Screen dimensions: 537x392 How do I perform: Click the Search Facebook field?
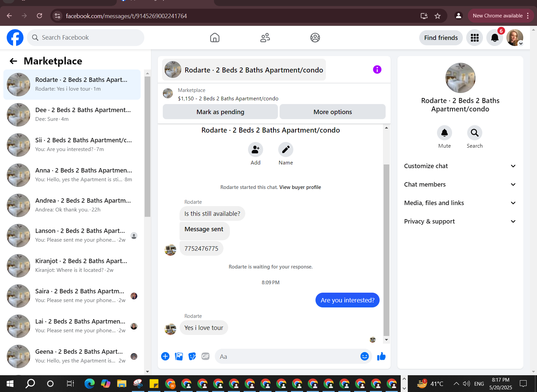(86, 38)
